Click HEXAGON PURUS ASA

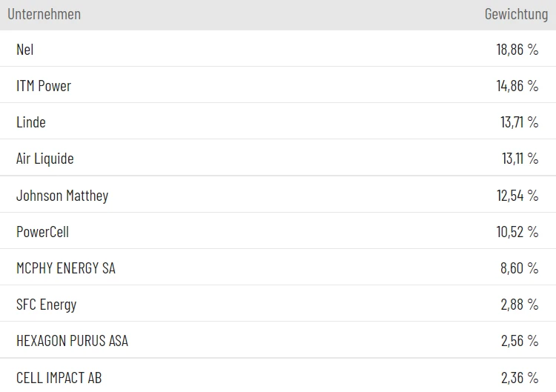pyautogui.click(x=72, y=341)
